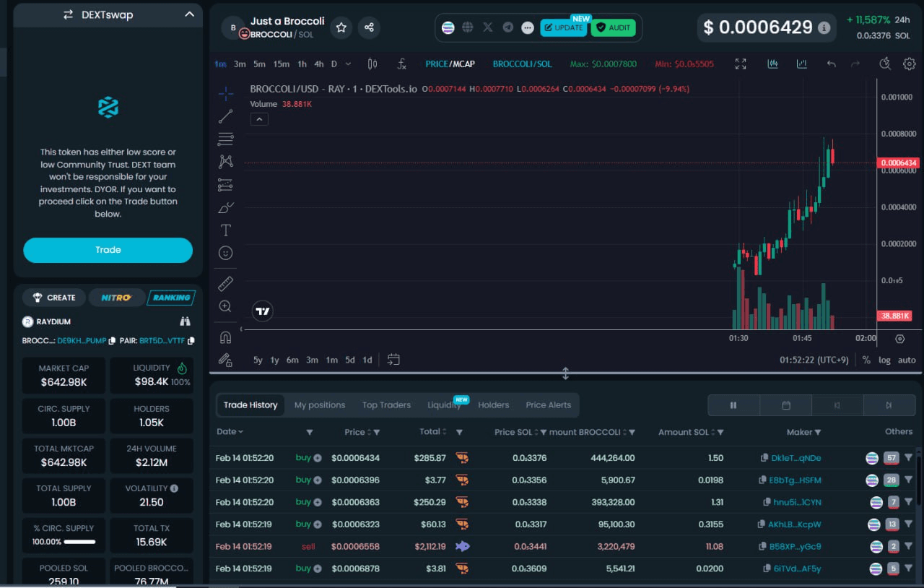This screenshot has height=588, width=924.
Task: Open the Liquidity tab
Action: tap(444, 405)
